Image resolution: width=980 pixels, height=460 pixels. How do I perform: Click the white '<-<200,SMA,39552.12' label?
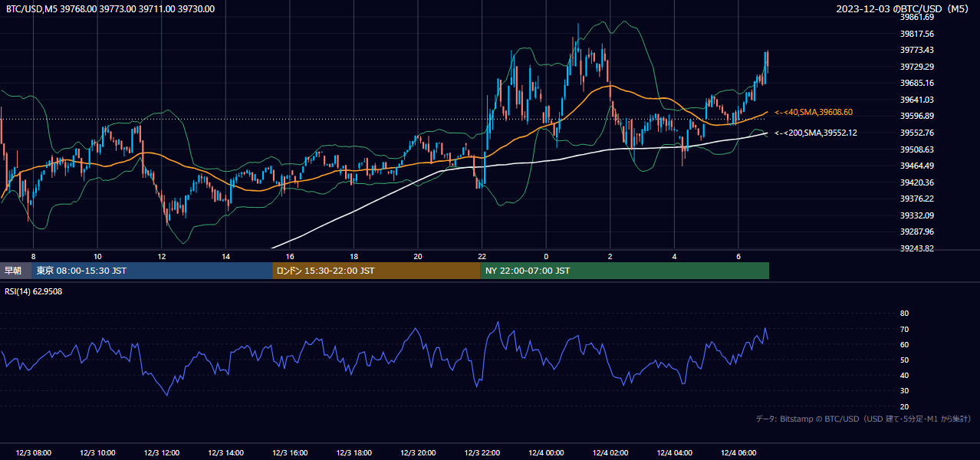(816, 133)
